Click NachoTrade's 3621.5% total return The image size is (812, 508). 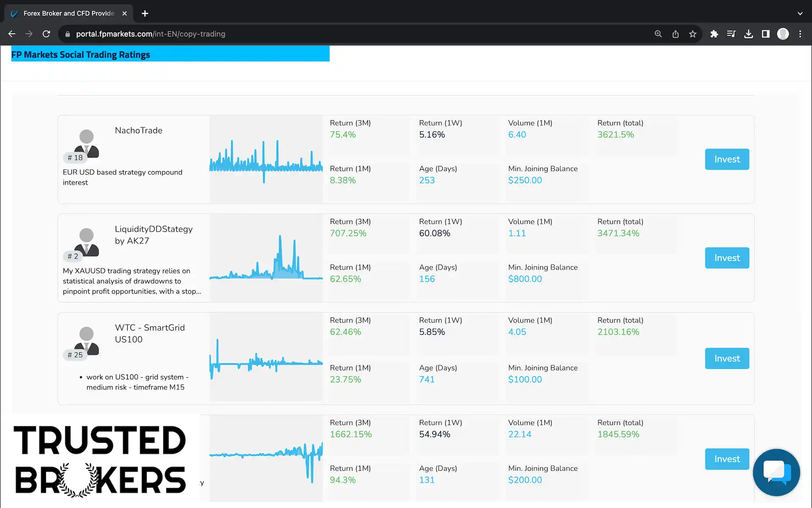tap(615, 135)
